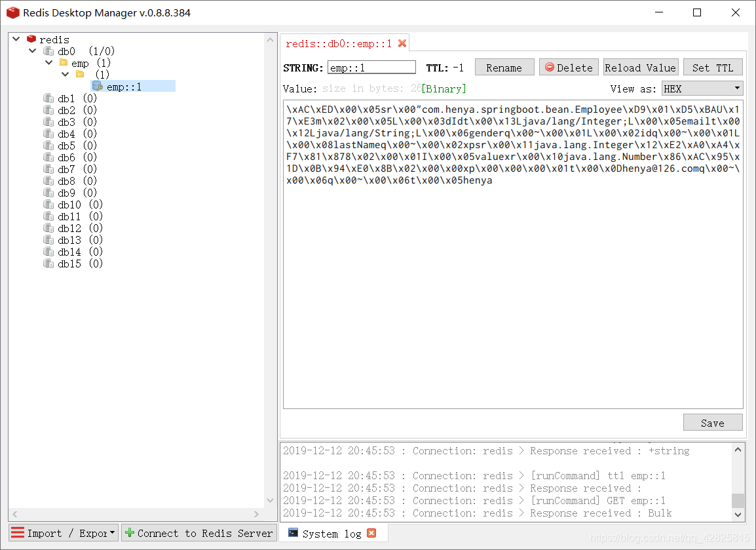
Task: Click the db1 database icon
Action: [x=48, y=98]
